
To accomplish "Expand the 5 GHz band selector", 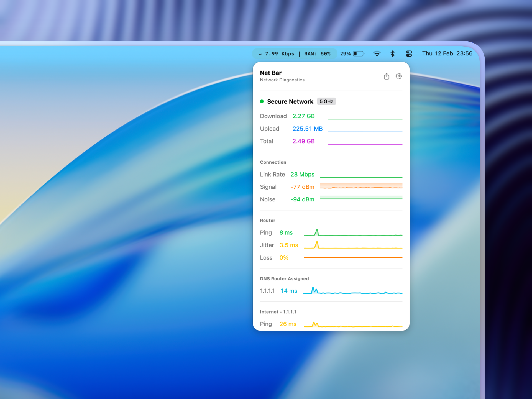I will coord(326,101).
